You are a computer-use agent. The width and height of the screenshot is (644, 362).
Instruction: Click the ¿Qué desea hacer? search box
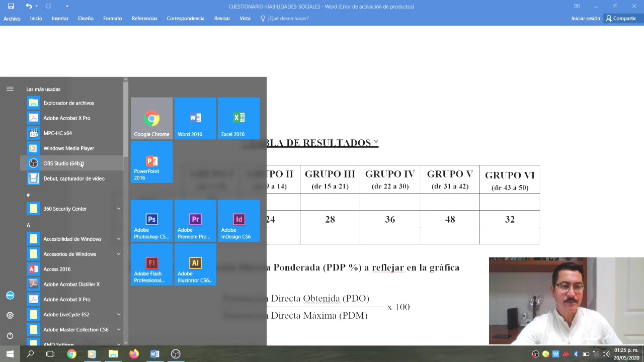(288, 18)
